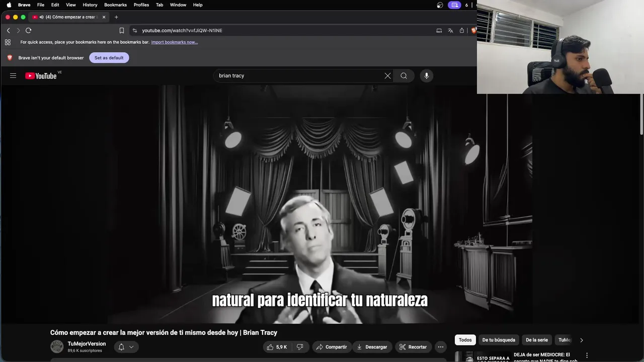Image resolution: width=644 pixels, height=362 pixels.
Task: Open the File menu
Action: pyautogui.click(x=41, y=5)
